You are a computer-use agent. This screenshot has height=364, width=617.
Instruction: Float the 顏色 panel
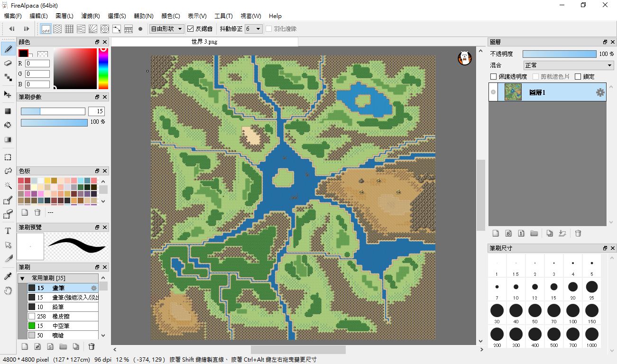[97, 42]
